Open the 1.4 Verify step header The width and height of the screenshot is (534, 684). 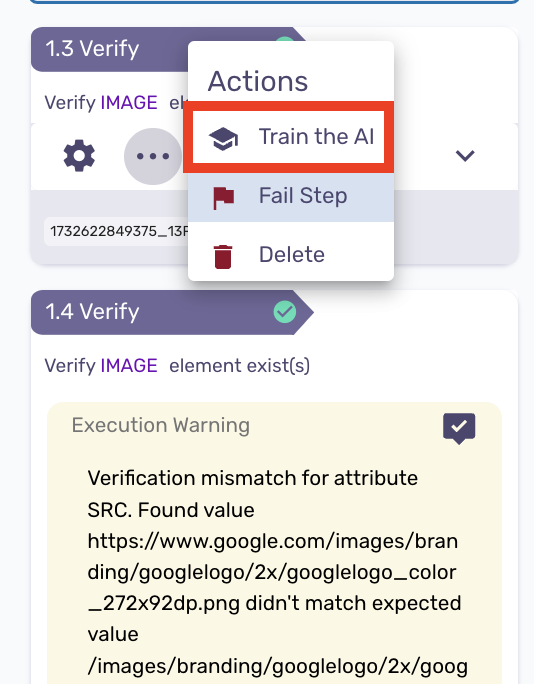click(172, 312)
